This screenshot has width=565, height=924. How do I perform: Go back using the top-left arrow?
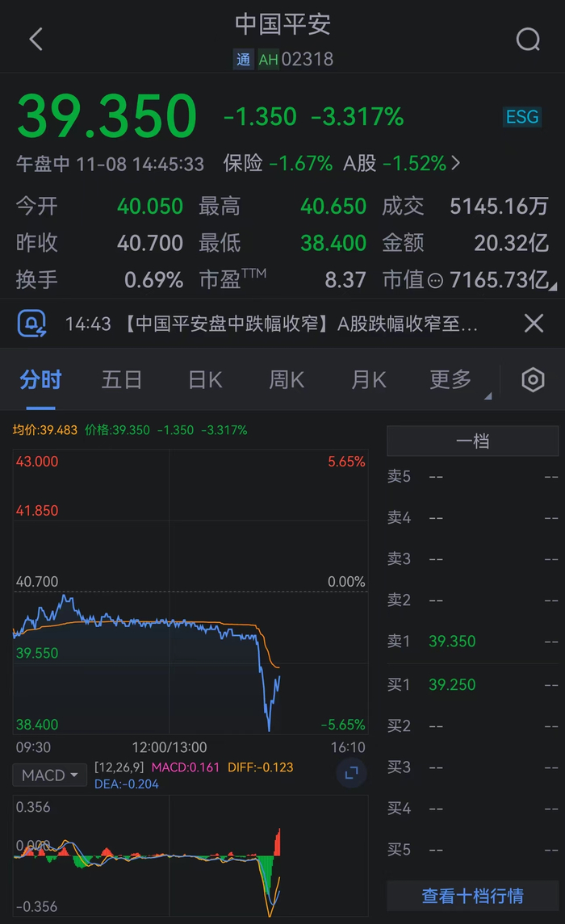click(x=36, y=40)
